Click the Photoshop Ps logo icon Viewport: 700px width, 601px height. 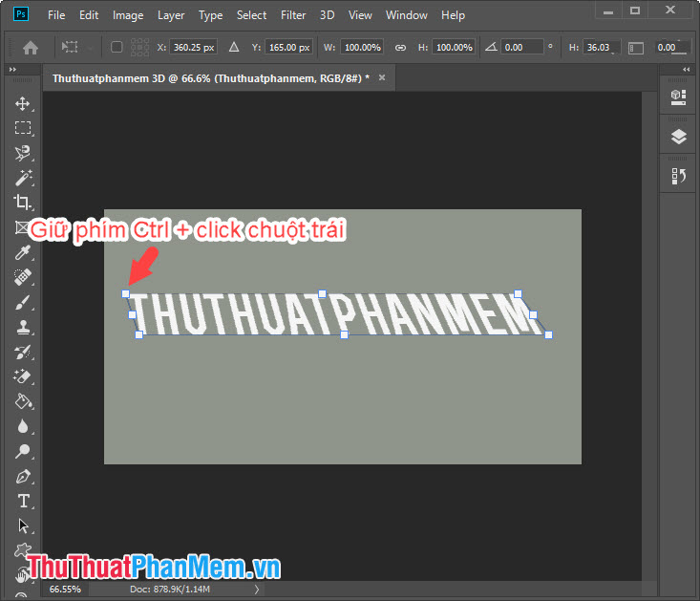pyautogui.click(x=21, y=13)
